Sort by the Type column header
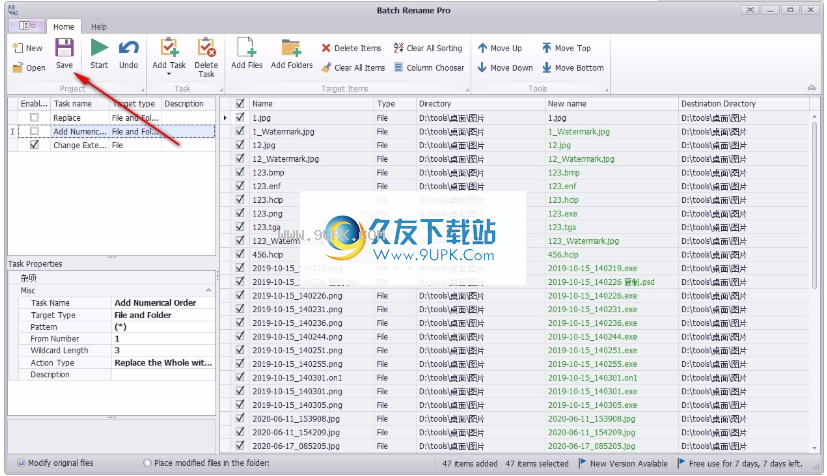 click(395, 104)
